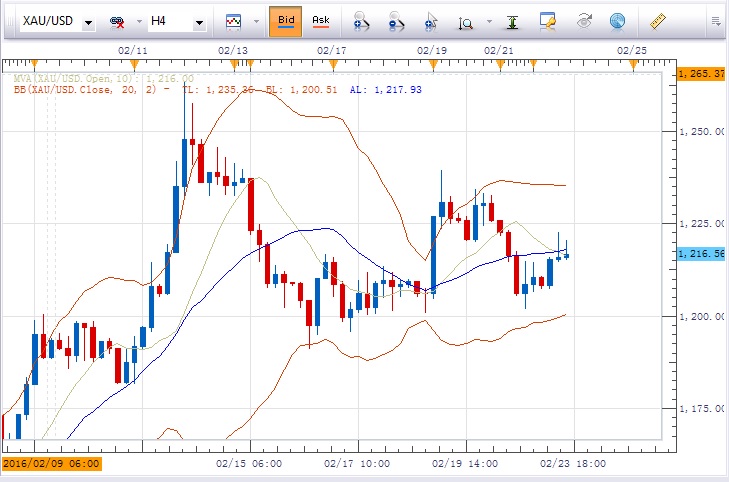Click the 02/15 06:00 time axis label
This screenshot has width=729, height=482.
[249, 464]
